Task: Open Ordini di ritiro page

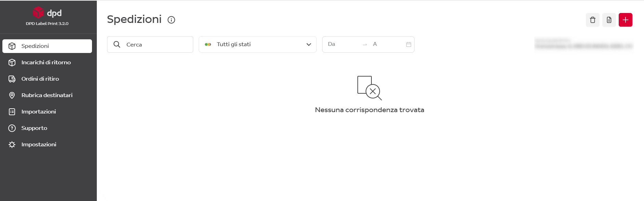Action: pos(47,79)
